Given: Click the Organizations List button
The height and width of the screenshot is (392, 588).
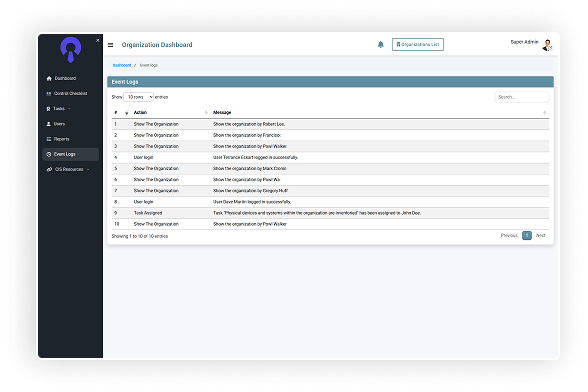Looking at the screenshot, I should coord(418,44).
